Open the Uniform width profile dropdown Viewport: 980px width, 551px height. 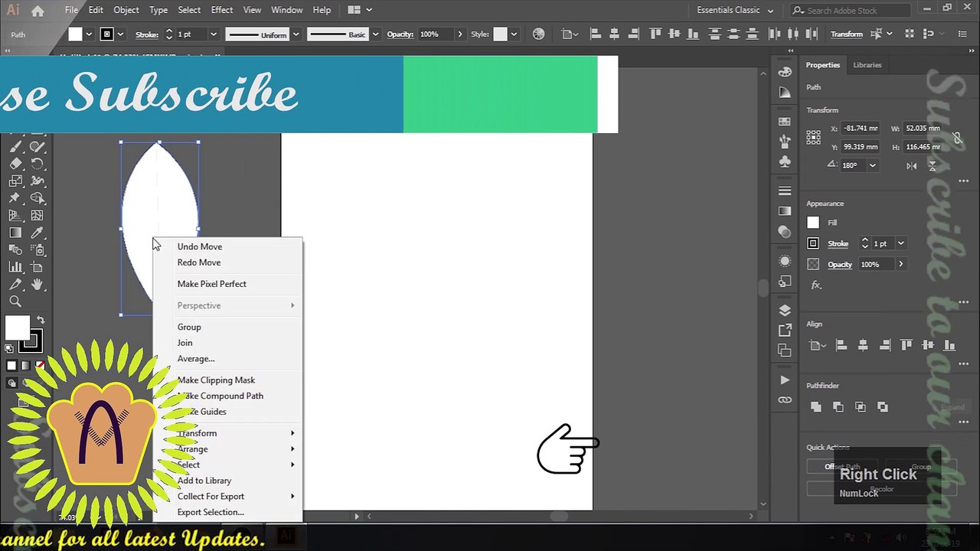point(296,34)
